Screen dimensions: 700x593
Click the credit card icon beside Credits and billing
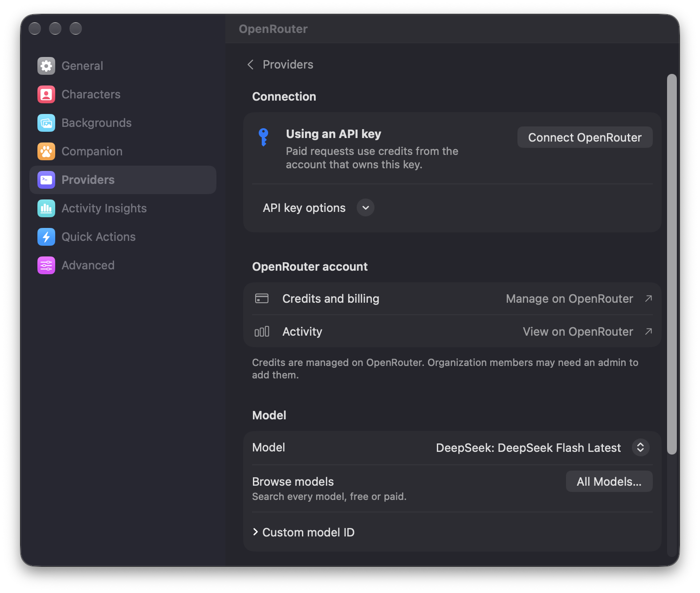[262, 298]
